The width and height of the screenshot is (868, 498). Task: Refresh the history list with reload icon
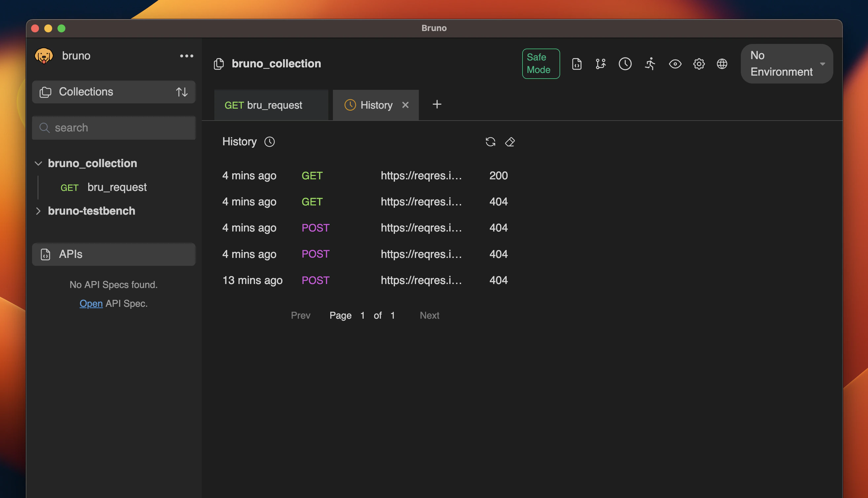click(490, 142)
